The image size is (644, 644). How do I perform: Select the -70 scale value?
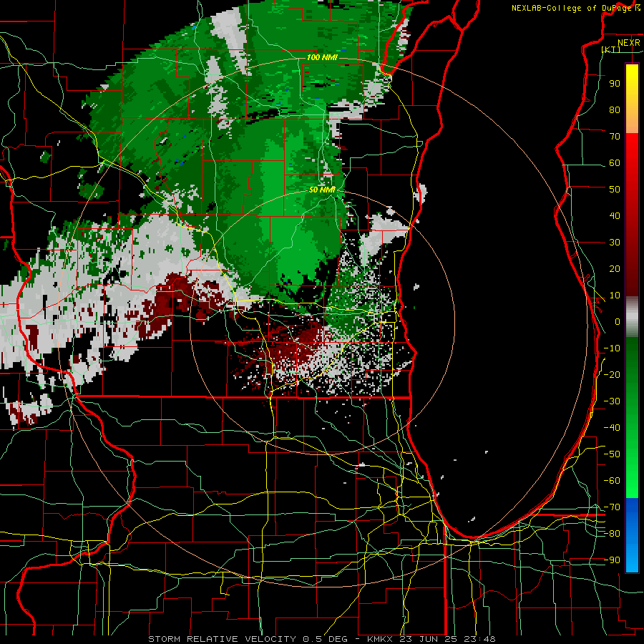[x=612, y=507]
